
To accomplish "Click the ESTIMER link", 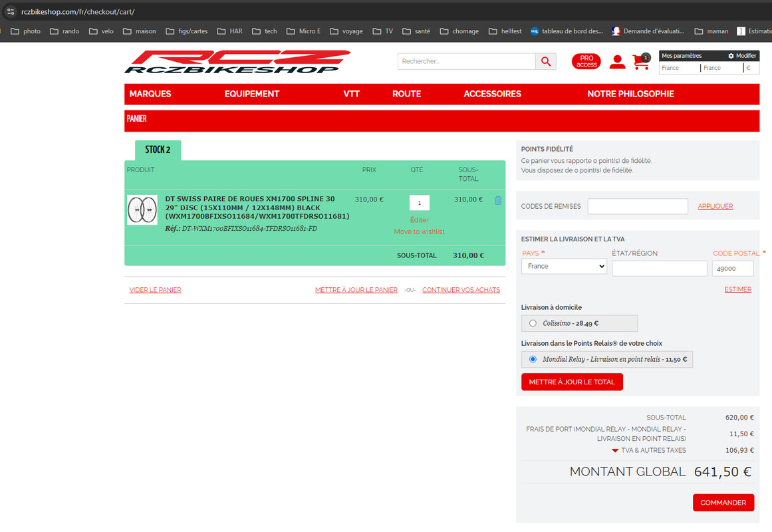I will [x=737, y=290].
